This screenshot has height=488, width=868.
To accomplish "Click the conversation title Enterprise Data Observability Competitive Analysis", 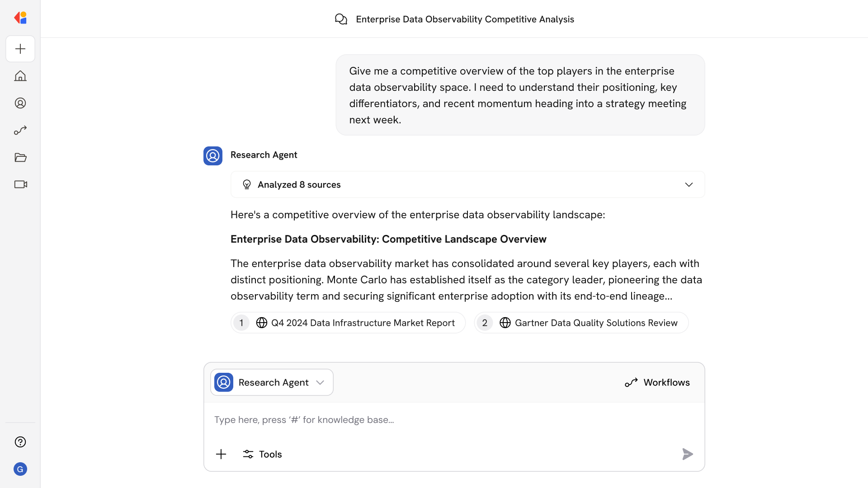I will click(465, 19).
